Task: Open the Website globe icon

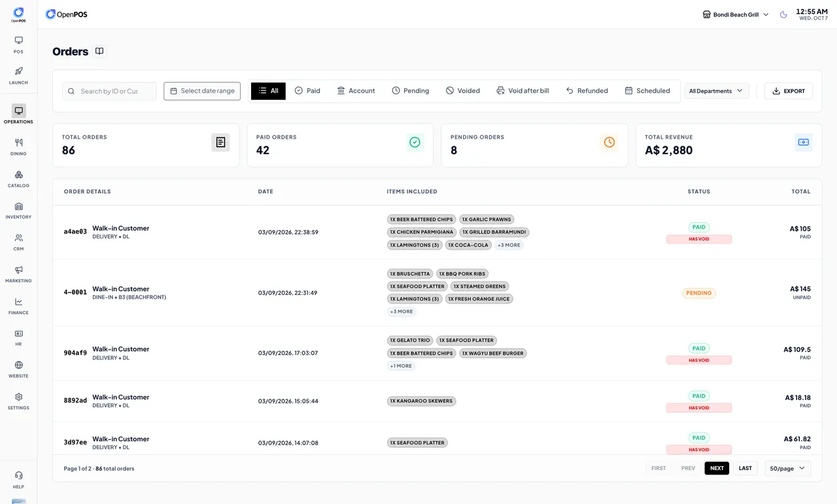Action: (x=18, y=365)
